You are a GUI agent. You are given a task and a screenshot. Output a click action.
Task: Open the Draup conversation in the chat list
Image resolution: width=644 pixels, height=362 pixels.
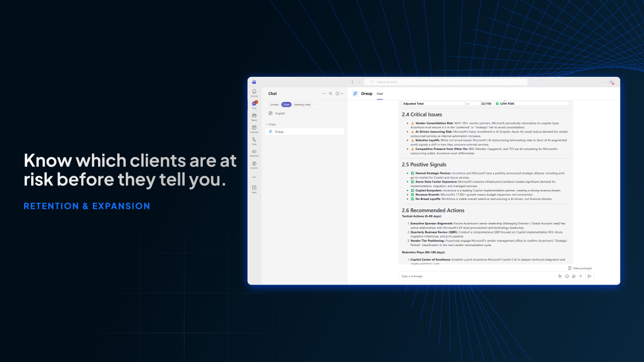305,132
